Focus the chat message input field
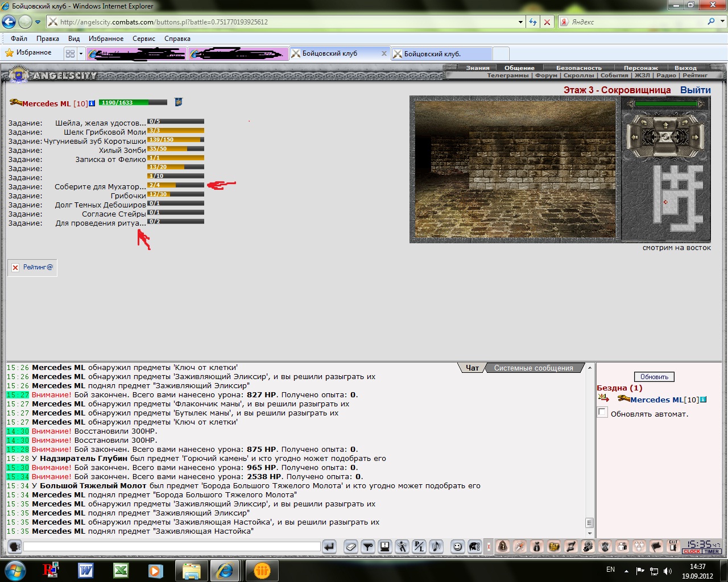The height and width of the screenshot is (582, 728). pos(172,547)
